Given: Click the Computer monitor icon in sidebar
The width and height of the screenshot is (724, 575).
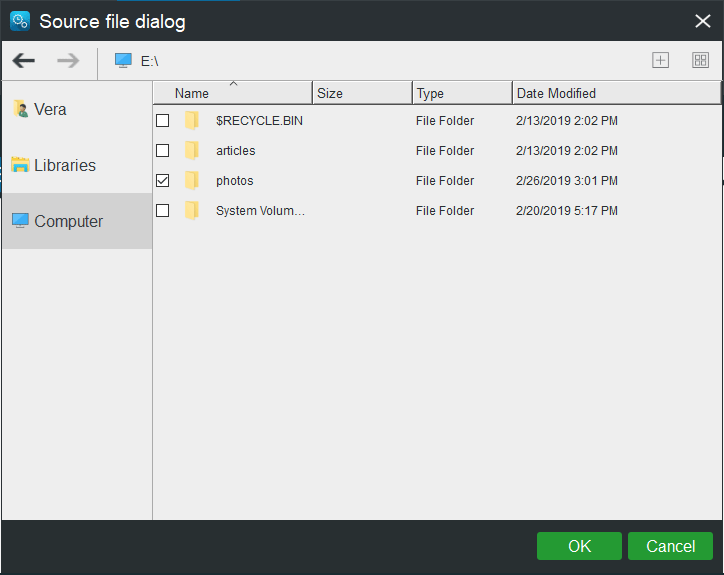Looking at the screenshot, I should coord(20,221).
